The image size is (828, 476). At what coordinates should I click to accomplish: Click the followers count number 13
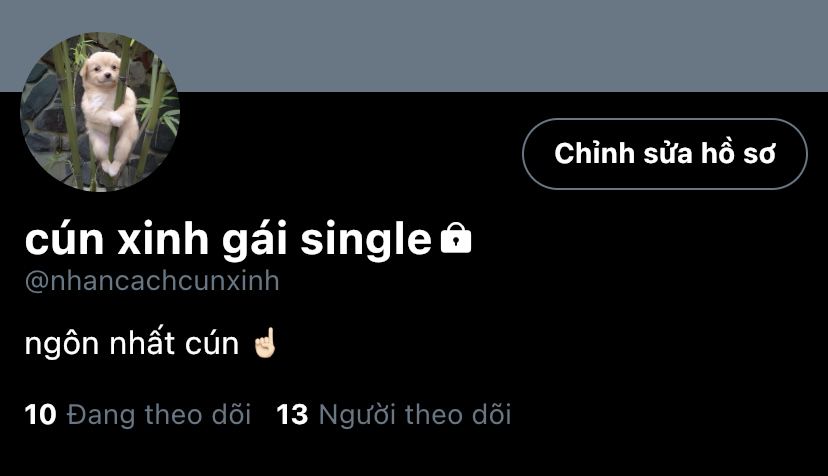click(x=292, y=415)
